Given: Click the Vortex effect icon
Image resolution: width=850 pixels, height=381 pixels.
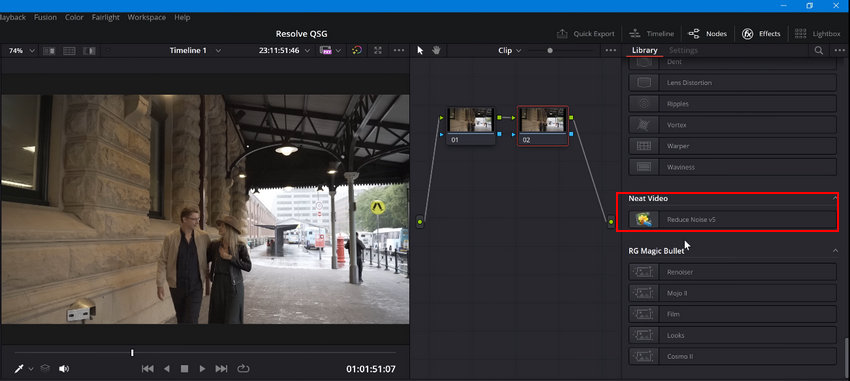Looking at the screenshot, I should pos(643,125).
